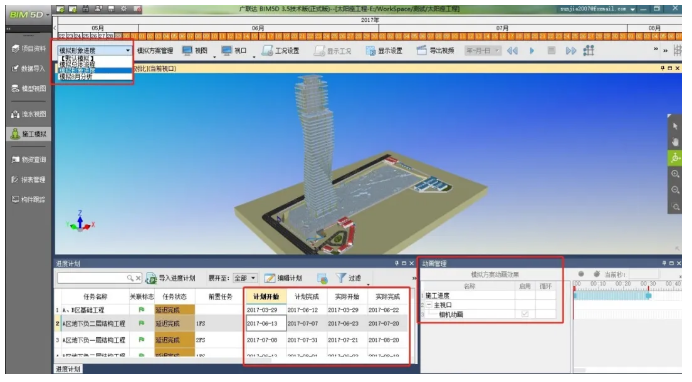Click the XYZ axis gizmo in viewport
Viewport: 692px width, 382px height.
(x=80, y=221)
